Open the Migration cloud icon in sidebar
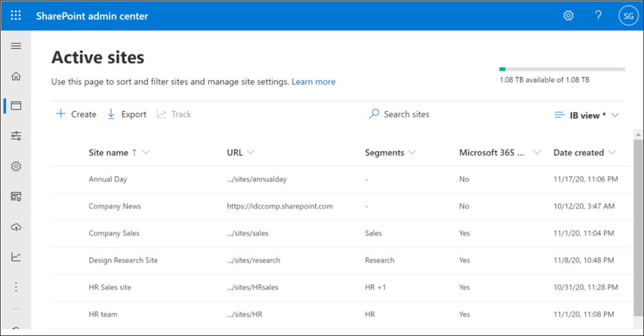 (16, 227)
